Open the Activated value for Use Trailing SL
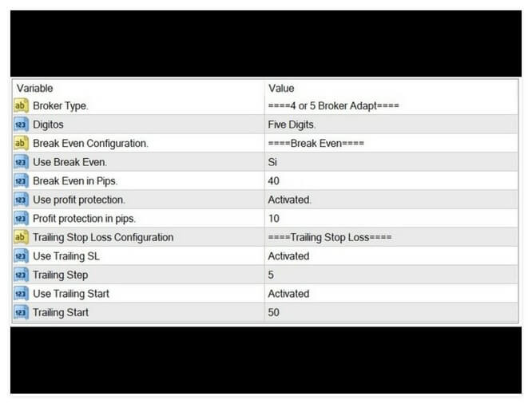 click(288, 256)
